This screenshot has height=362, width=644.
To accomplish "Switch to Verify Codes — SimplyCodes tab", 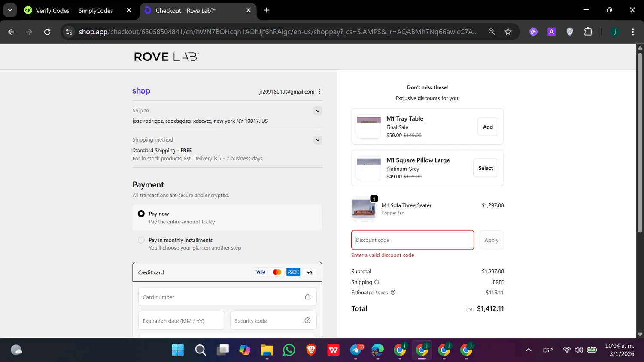I will (x=74, y=10).
